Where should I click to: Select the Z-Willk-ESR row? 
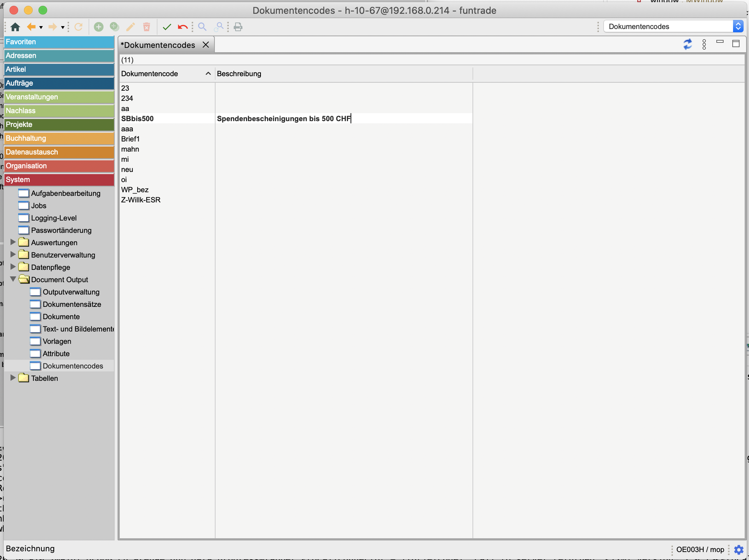(141, 200)
